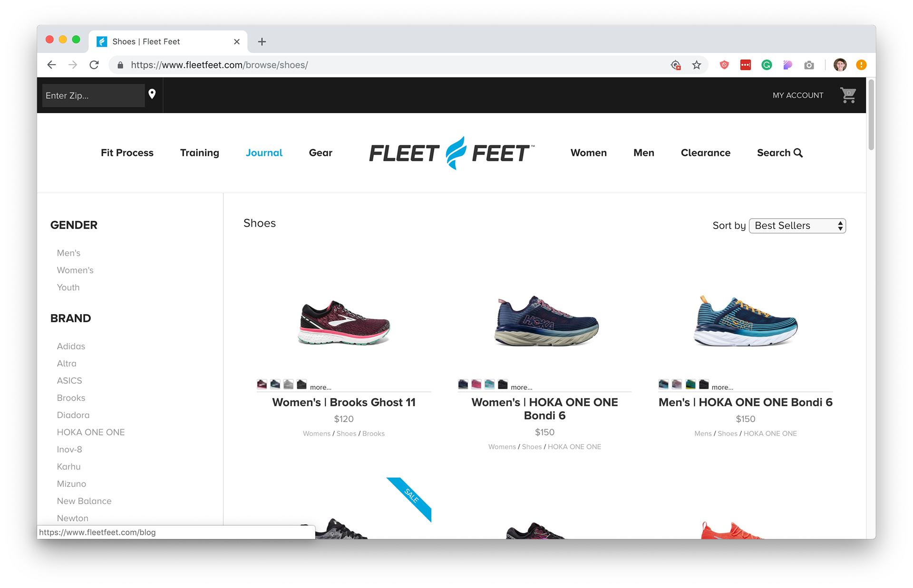This screenshot has width=913, height=588.
Task: Select the Clearance navigation item
Action: pyautogui.click(x=706, y=153)
